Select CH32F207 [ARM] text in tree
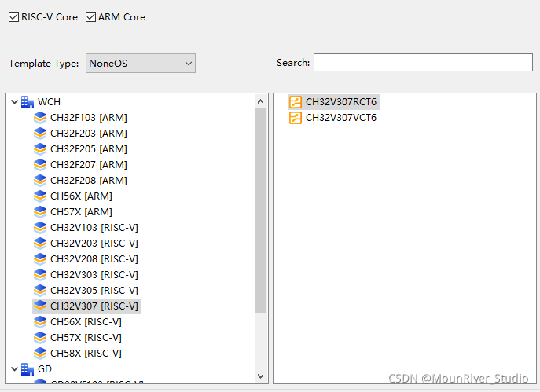The width and height of the screenshot is (540, 392). (89, 165)
